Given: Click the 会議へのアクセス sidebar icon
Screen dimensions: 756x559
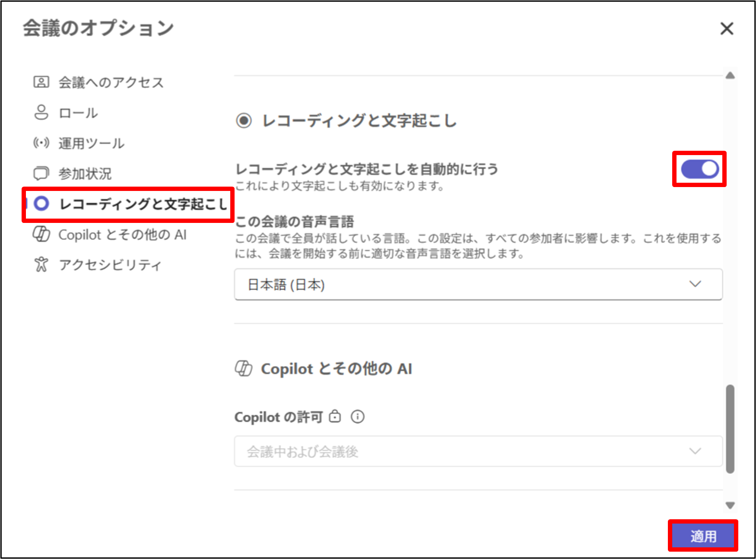Looking at the screenshot, I should point(41,82).
